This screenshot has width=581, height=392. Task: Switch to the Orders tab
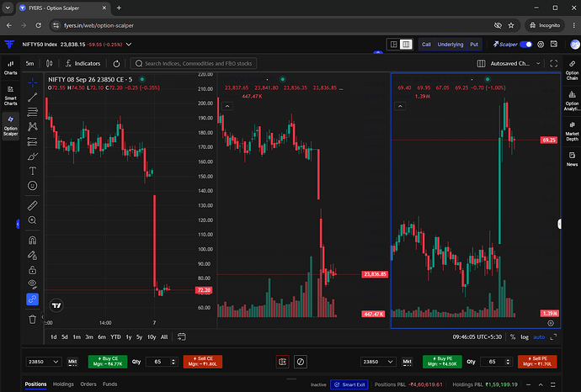point(88,384)
